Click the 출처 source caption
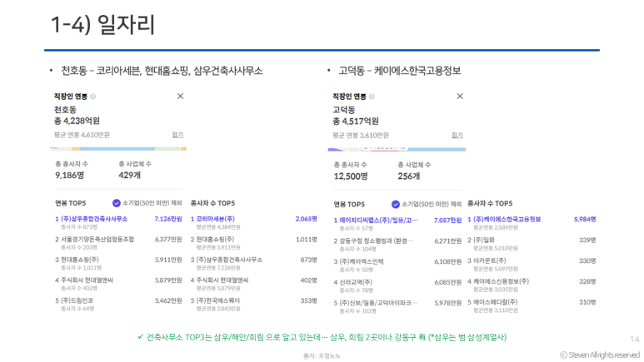Image resolution: width=644 pixels, height=362 pixels. [x=322, y=356]
